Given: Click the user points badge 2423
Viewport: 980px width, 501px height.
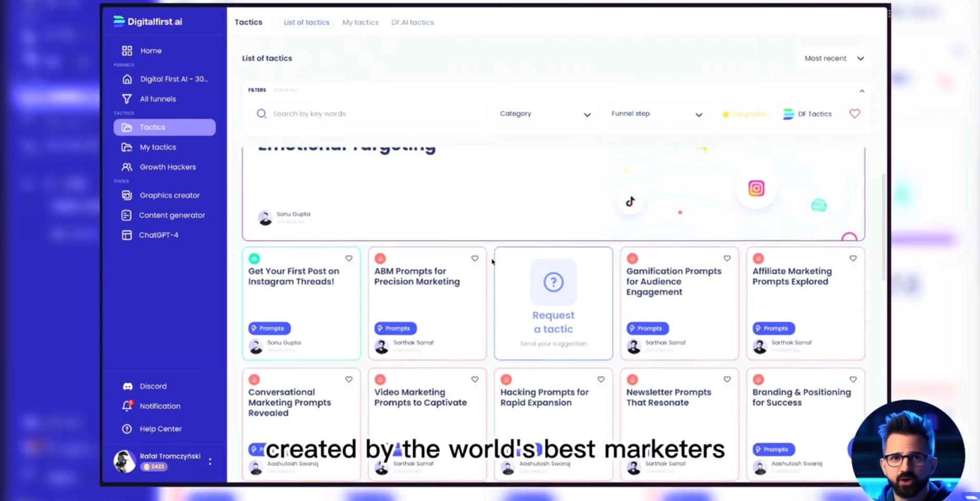Looking at the screenshot, I should [154, 467].
